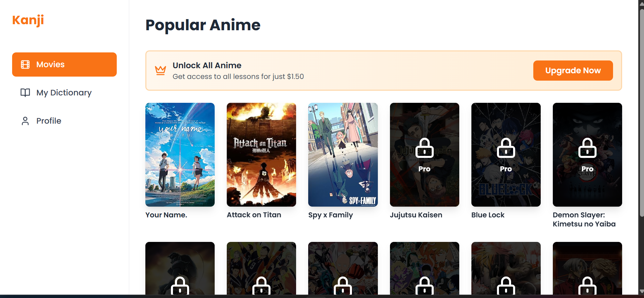The width and height of the screenshot is (644, 298).
Task: Click the 'Spy x Family' title text
Action: (x=331, y=215)
